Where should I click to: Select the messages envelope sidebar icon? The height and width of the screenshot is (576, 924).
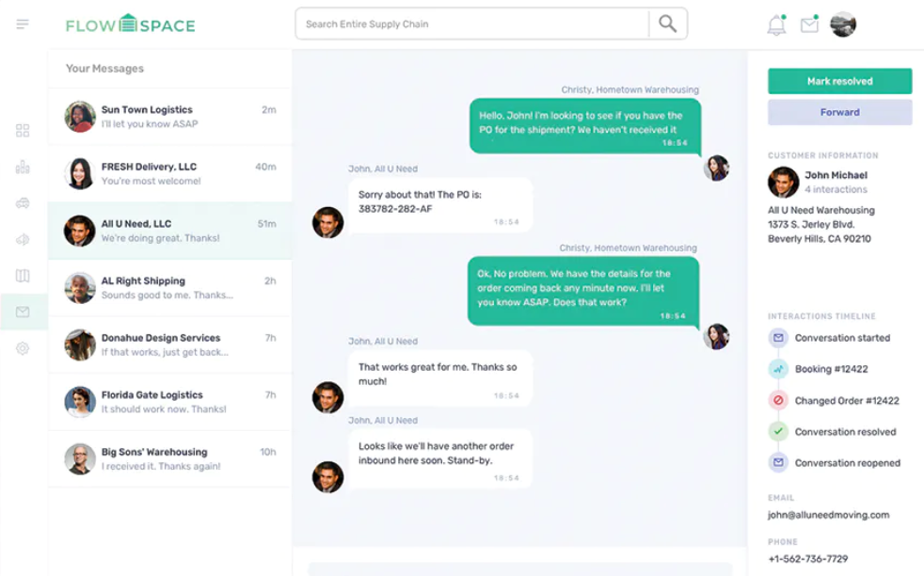click(23, 312)
